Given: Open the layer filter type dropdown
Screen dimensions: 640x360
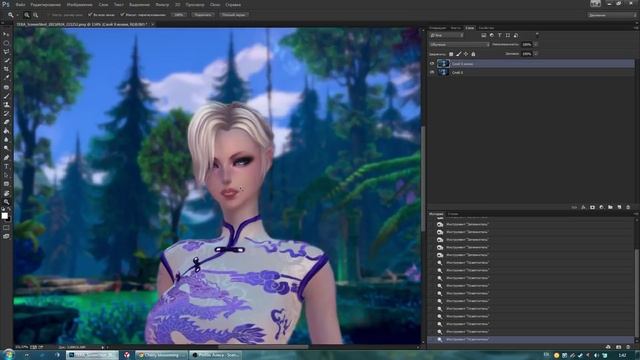Looking at the screenshot, I should pos(447,36).
